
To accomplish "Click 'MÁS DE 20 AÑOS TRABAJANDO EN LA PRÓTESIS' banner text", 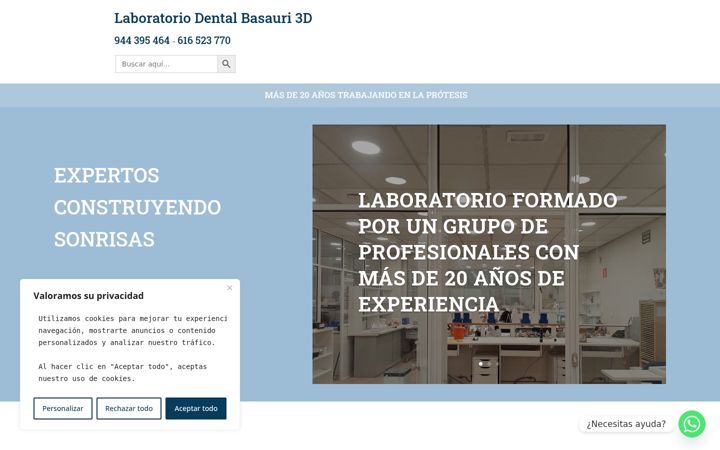I will tap(366, 95).
